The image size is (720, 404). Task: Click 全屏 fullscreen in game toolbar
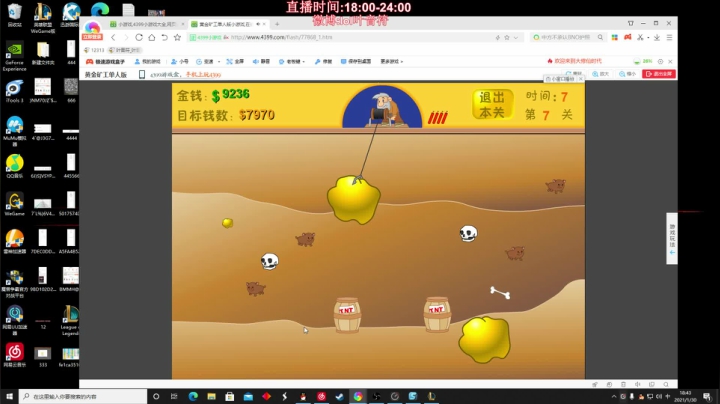(235, 62)
